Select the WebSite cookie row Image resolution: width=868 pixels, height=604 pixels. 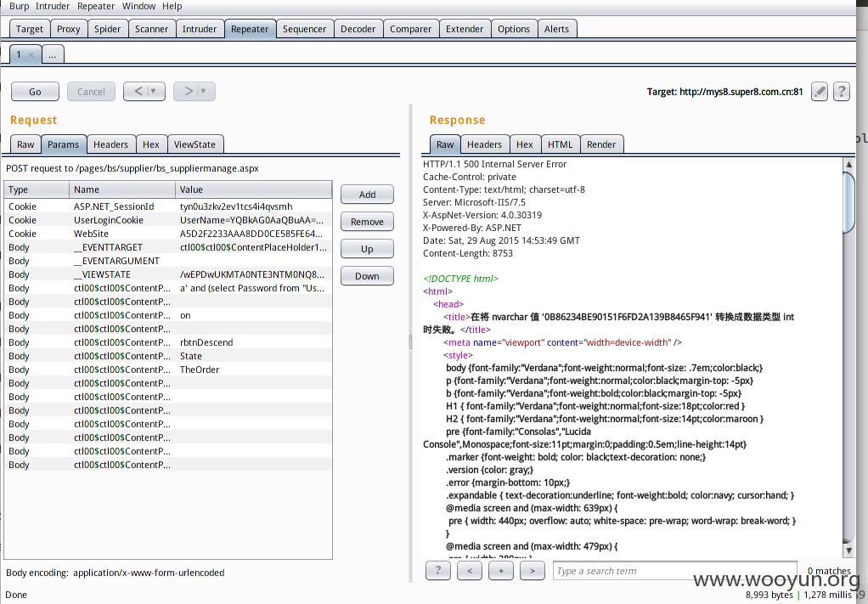click(x=168, y=234)
